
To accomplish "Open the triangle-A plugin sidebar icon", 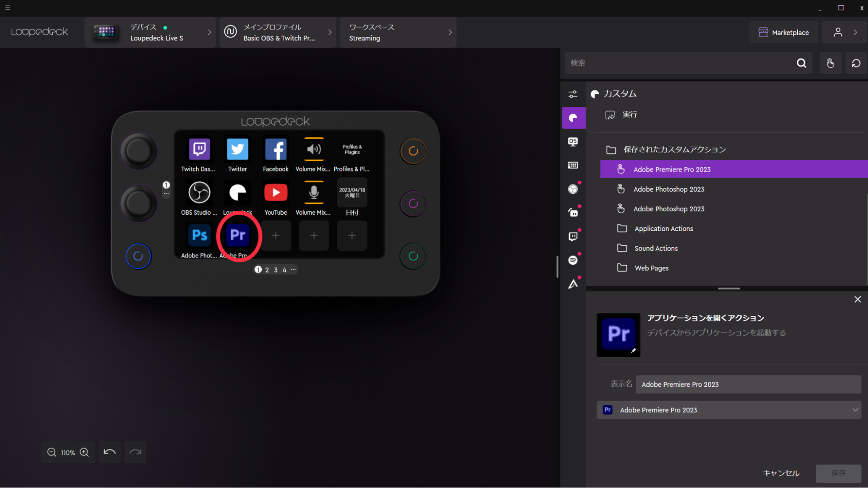I will [573, 284].
